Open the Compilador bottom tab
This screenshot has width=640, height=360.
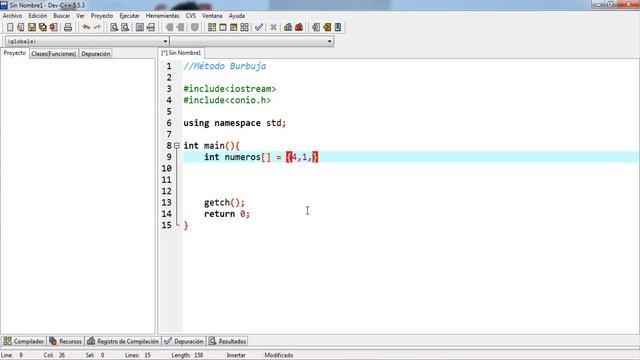24,341
